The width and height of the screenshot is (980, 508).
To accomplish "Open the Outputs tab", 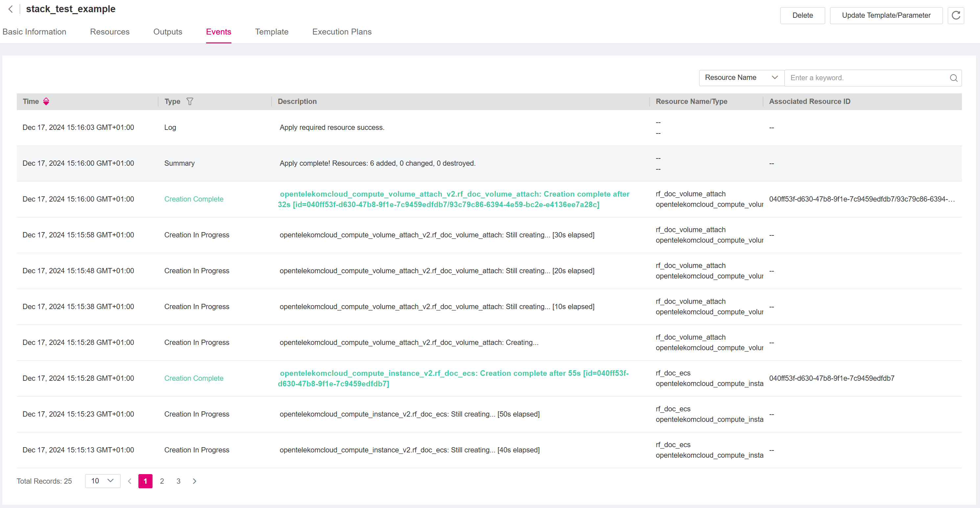I will point(168,32).
